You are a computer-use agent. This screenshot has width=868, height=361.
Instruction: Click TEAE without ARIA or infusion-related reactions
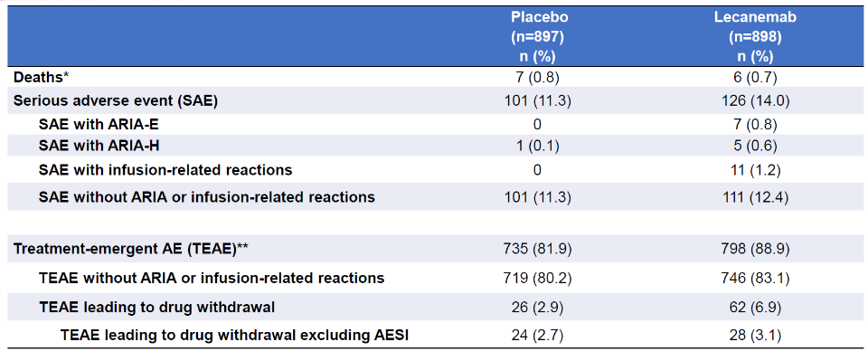coord(212,278)
